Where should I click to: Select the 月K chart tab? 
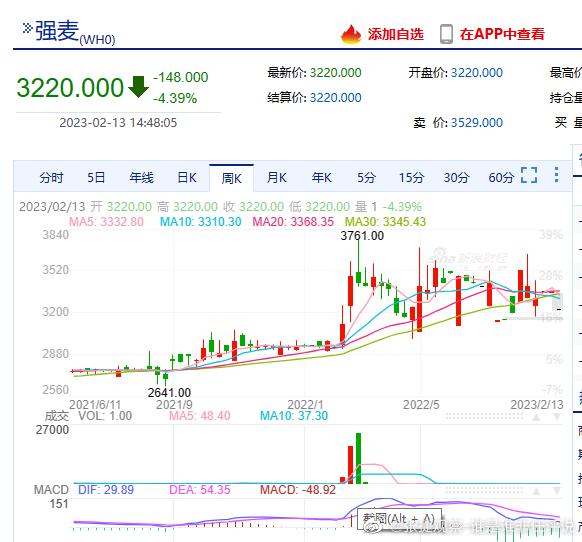pos(277,177)
